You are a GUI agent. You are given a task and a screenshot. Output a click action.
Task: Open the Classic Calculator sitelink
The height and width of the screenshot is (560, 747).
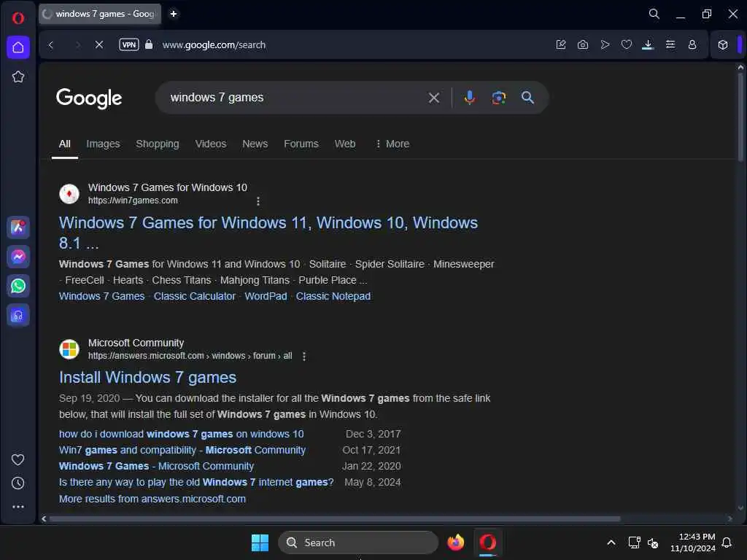pos(194,296)
